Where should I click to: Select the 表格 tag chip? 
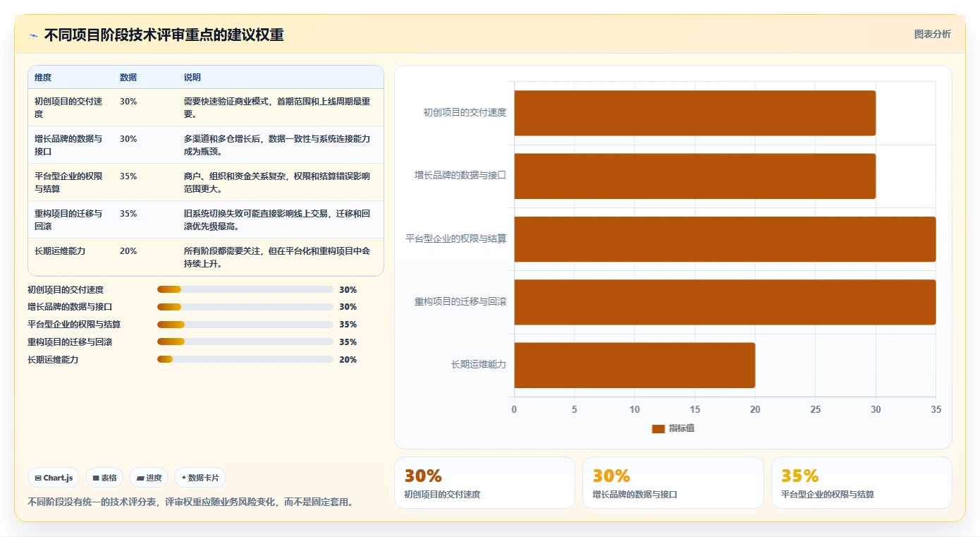tap(104, 478)
